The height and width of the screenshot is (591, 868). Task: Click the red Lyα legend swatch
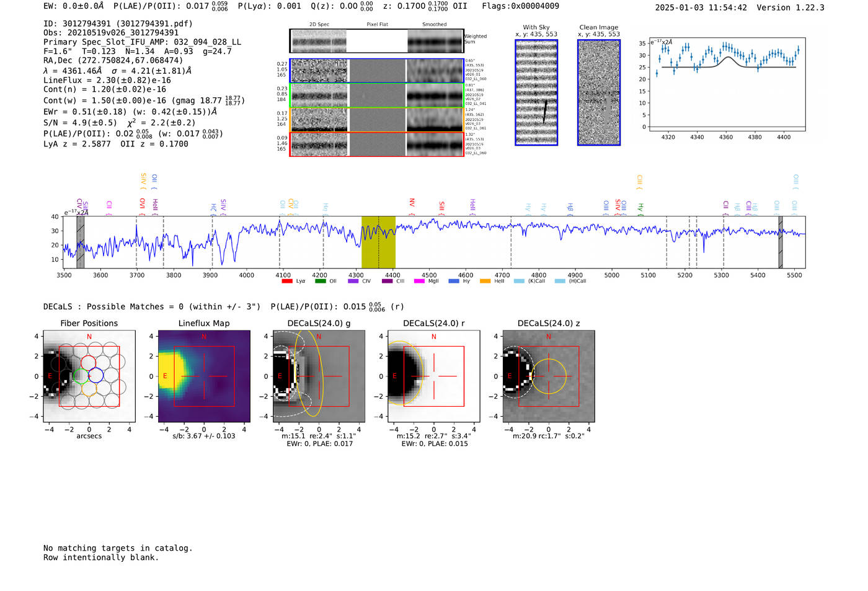(x=286, y=281)
